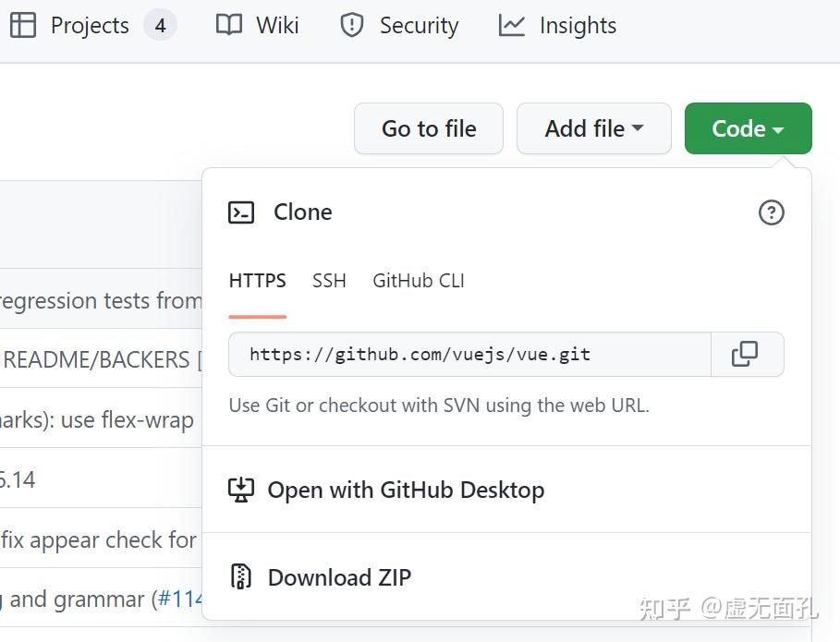Click the Projects count badge
The image size is (840, 642).
click(160, 25)
